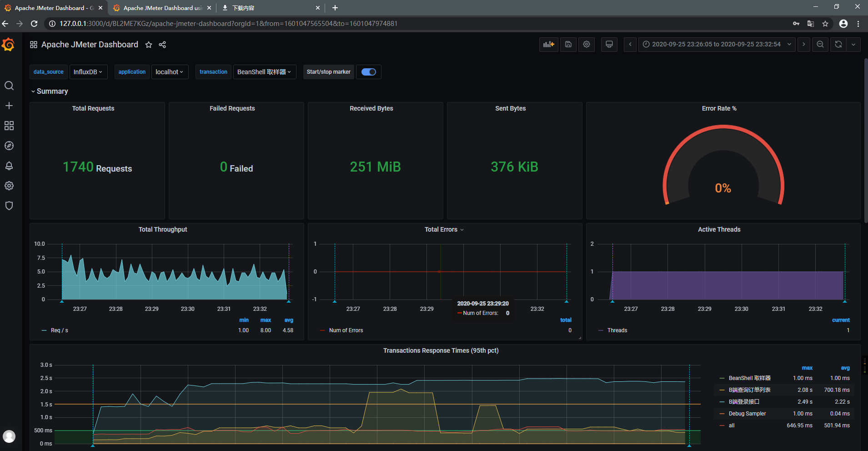Open the Dashboards grid icon in sidebar
The image size is (868, 451).
tap(9, 126)
